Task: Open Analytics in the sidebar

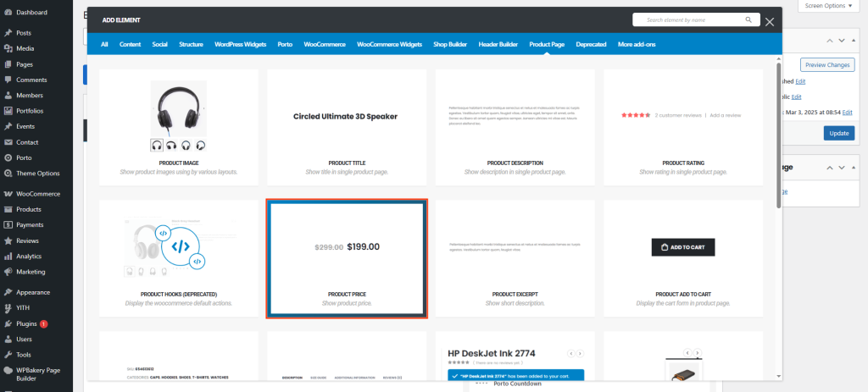Action: click(28, 256)
